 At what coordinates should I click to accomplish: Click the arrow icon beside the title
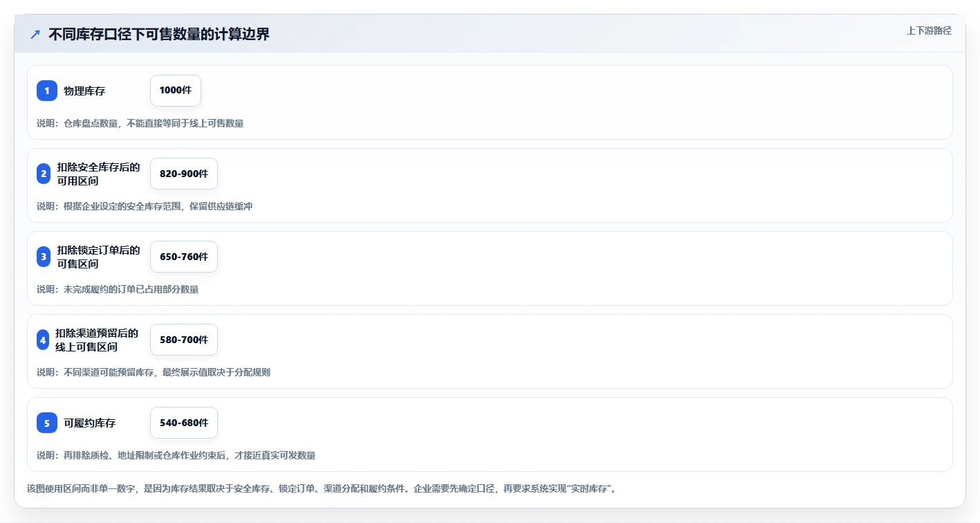[35, 35]
